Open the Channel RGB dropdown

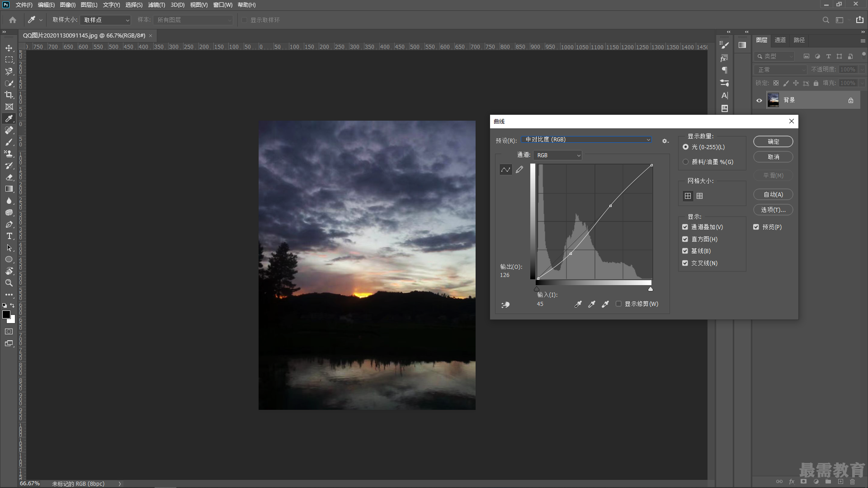tap(558, 155)
